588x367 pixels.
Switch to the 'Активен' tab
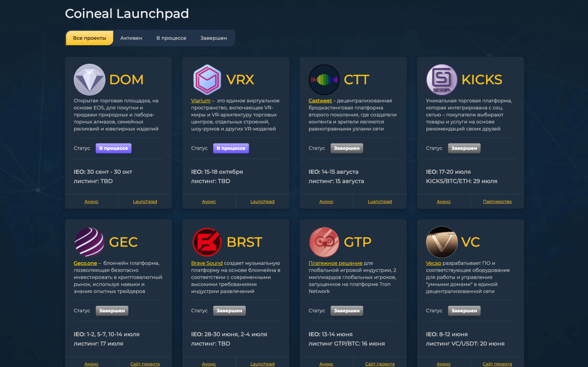131,38
